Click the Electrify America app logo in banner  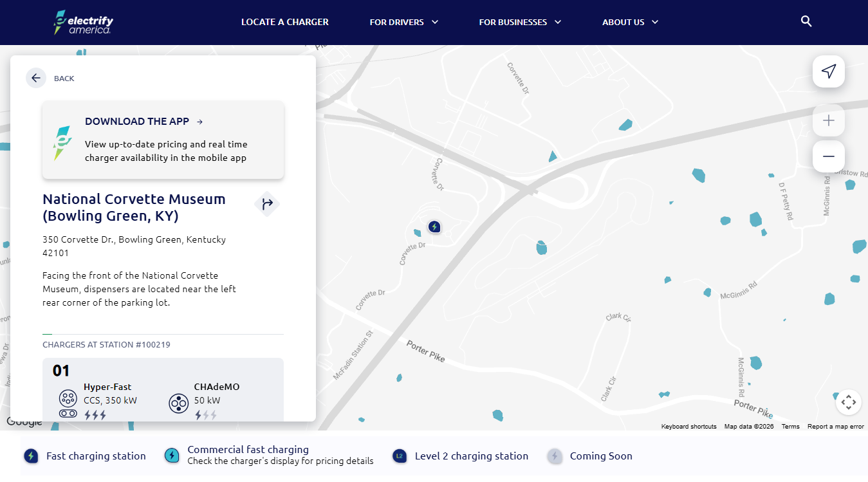[x=62, y=143]
